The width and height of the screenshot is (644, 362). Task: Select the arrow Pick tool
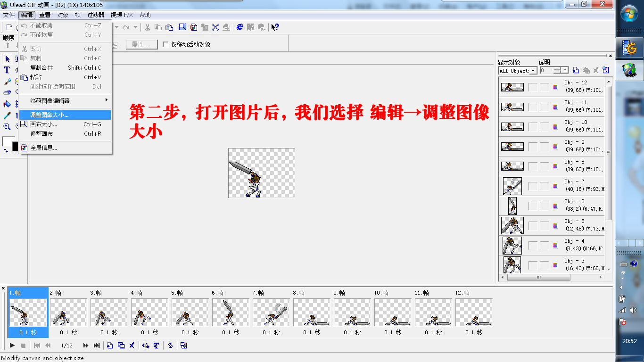click(x=7, y=59)
